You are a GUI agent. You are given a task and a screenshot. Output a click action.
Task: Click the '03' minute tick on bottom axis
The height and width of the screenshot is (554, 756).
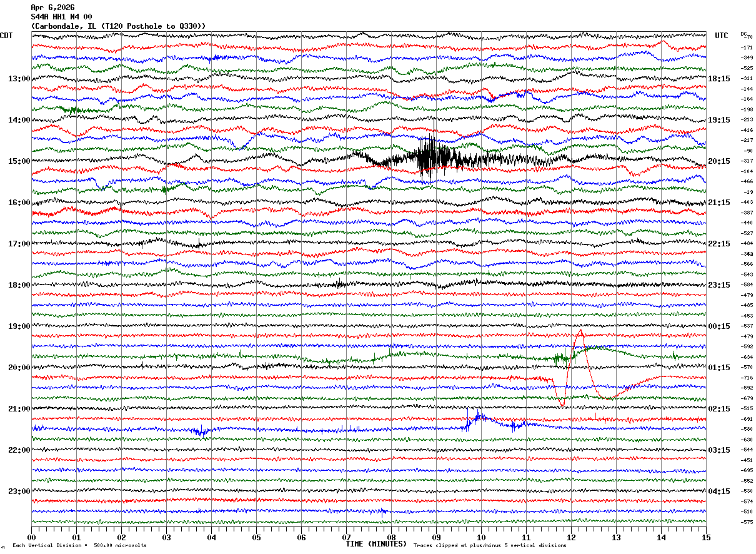coord(166,537)
